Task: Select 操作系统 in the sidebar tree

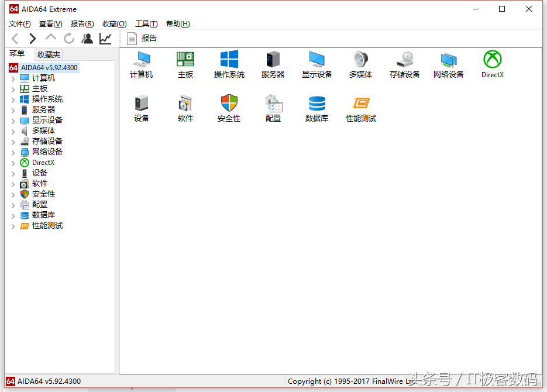Action: (42, 99)
